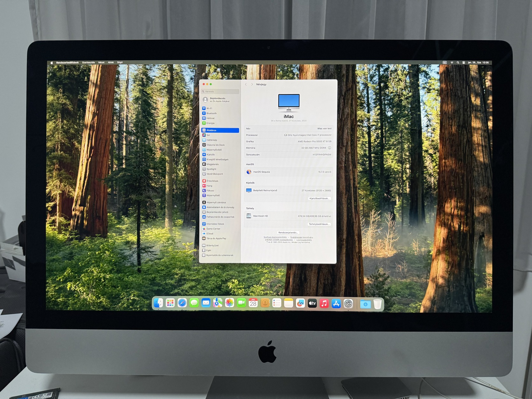532x399 pixels.
Task: Open Finder from the Dock
Action: coord(158,303)
